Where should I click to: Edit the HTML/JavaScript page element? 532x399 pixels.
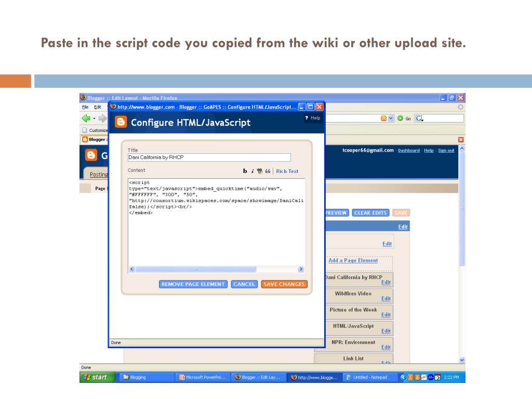coord(386,331)
